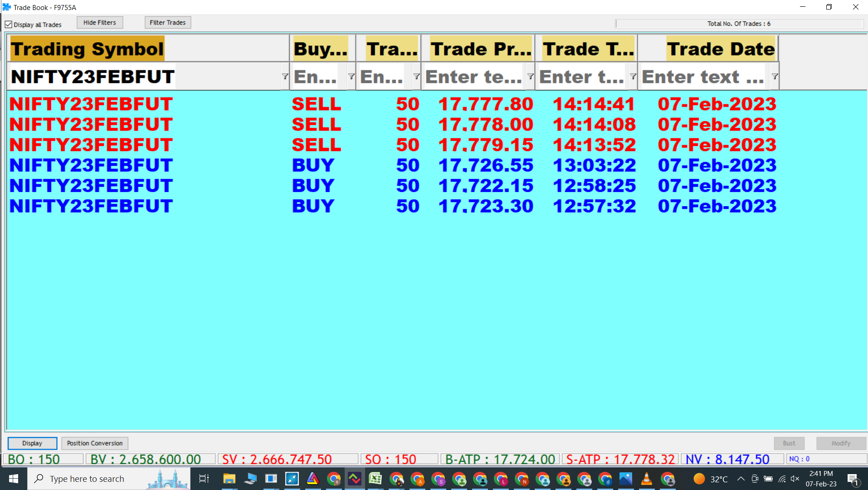Focus the Trade Time filter text field
868x490 pixels.
point(583,76)
